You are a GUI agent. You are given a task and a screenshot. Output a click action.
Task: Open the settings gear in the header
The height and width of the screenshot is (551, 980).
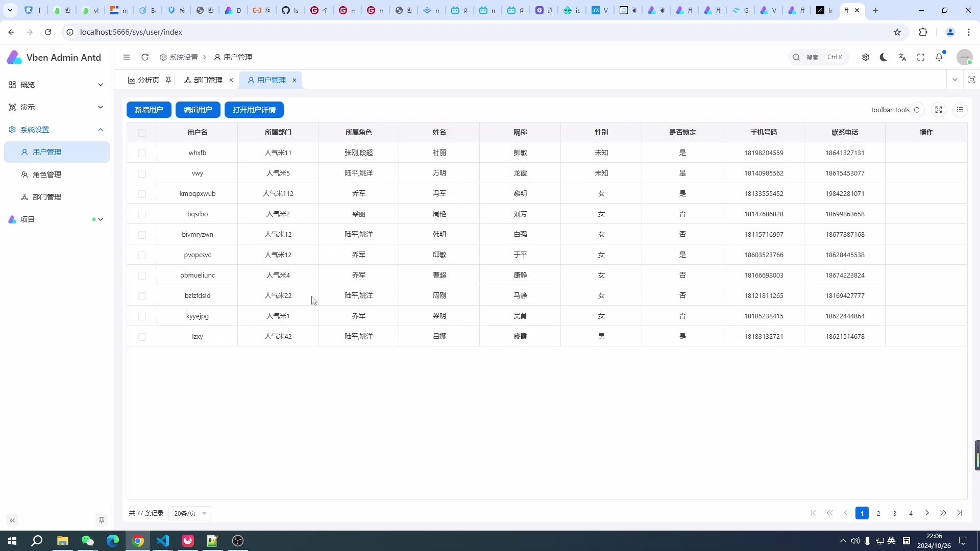(865, 57)
